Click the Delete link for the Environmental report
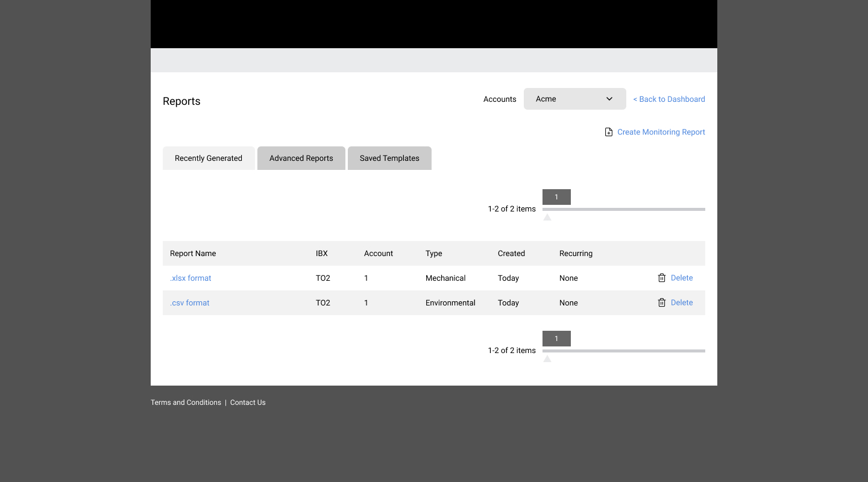Image resolution: width=868 pixels, height=482 pixels. tap(682, 302)
